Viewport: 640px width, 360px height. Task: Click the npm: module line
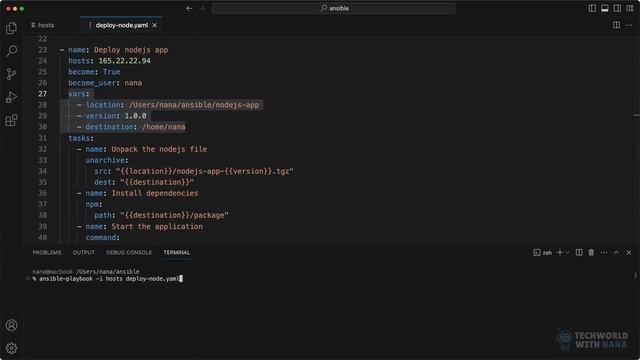(x=94, y=204)
